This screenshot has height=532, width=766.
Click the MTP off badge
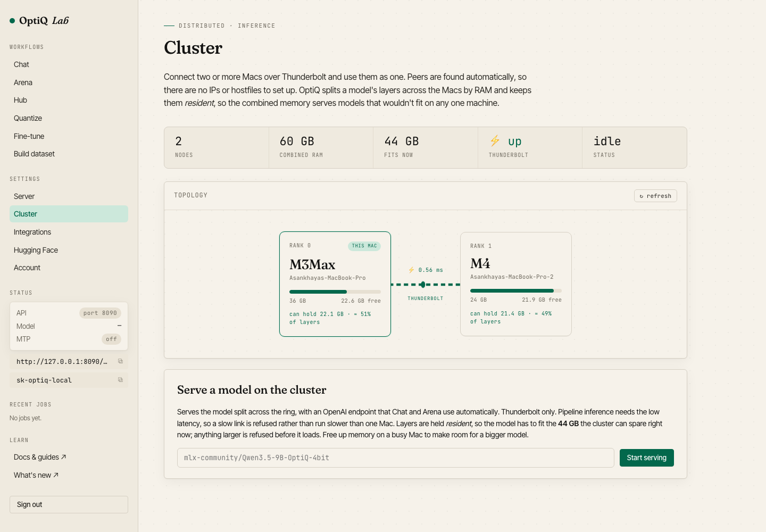point(111,339)
